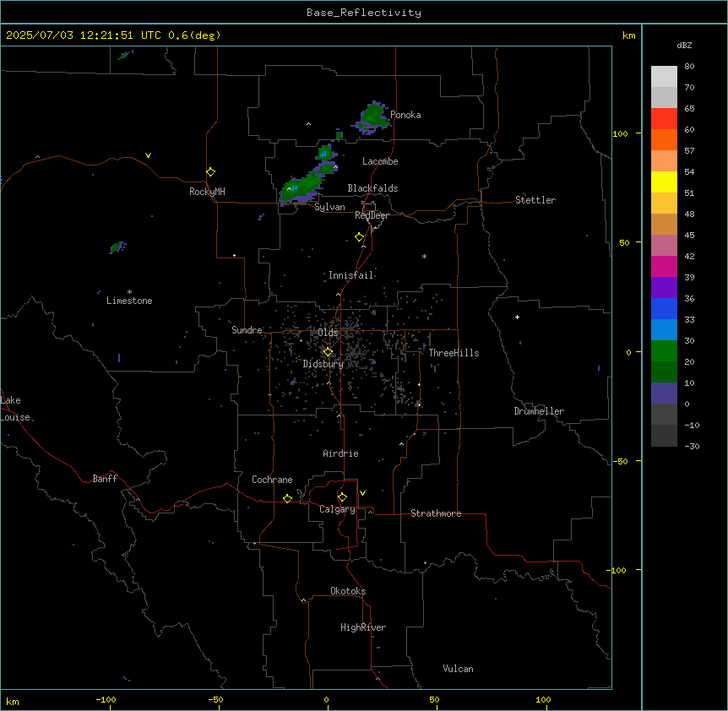Click the Strathmore town label
Image resolution: width=728 pixels, height=711 pixels.
[436, 513]
